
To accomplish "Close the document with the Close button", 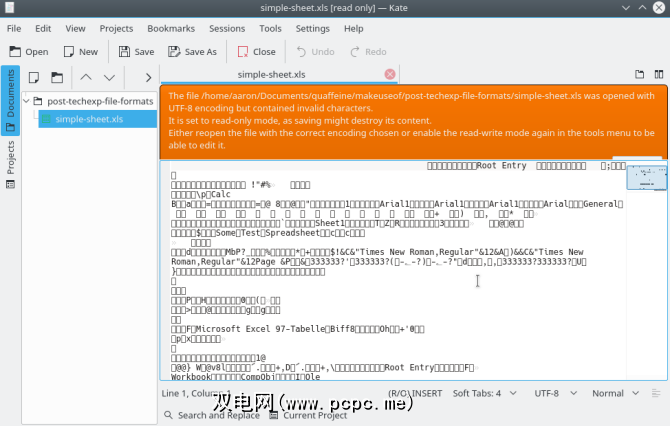I will (256, 52).
